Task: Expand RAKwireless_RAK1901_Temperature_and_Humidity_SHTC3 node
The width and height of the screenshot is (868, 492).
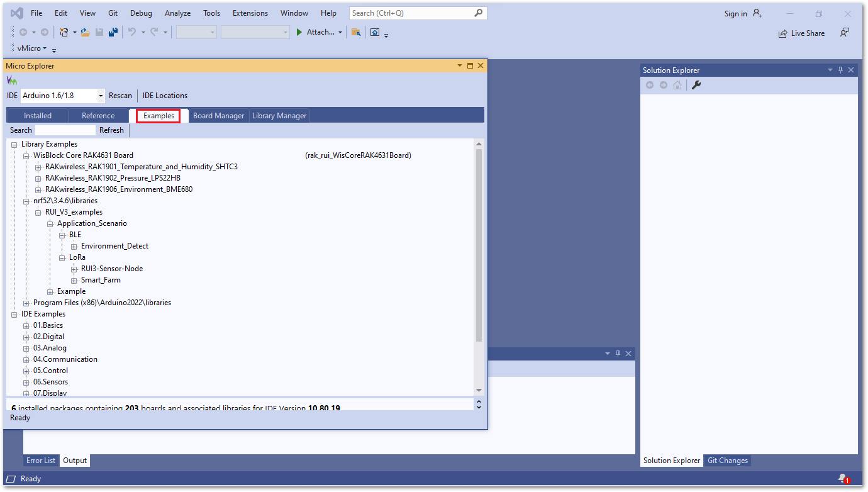Action: (x=38, y=167)
